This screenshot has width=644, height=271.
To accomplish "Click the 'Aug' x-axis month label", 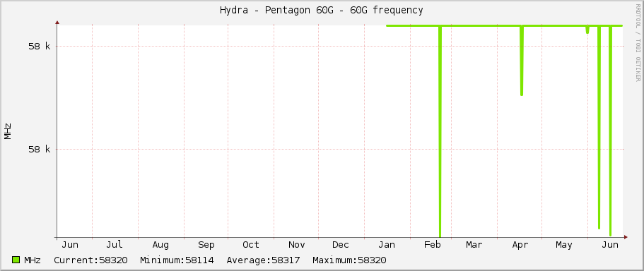I will click(x=160, y=245).
